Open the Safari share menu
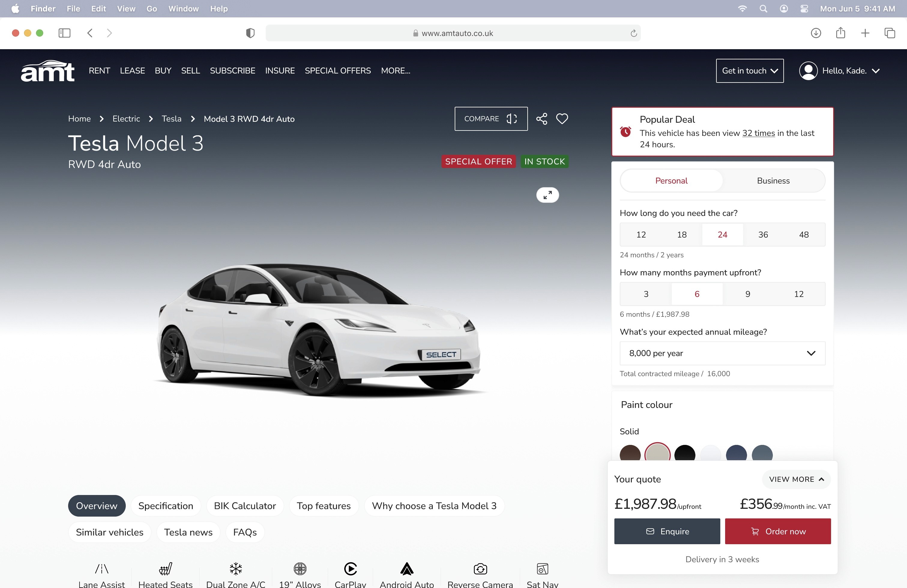Screen dimensions: 907x588 pos(840,33)
